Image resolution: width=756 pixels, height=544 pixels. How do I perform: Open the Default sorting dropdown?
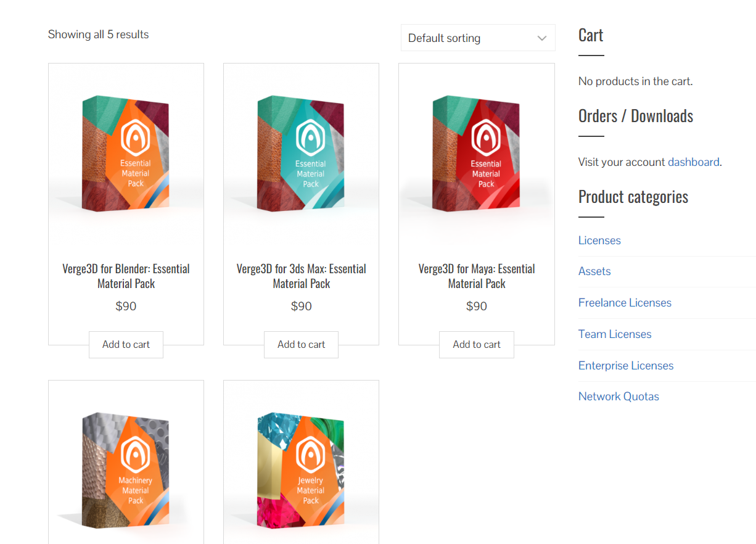tap(478, 38)
